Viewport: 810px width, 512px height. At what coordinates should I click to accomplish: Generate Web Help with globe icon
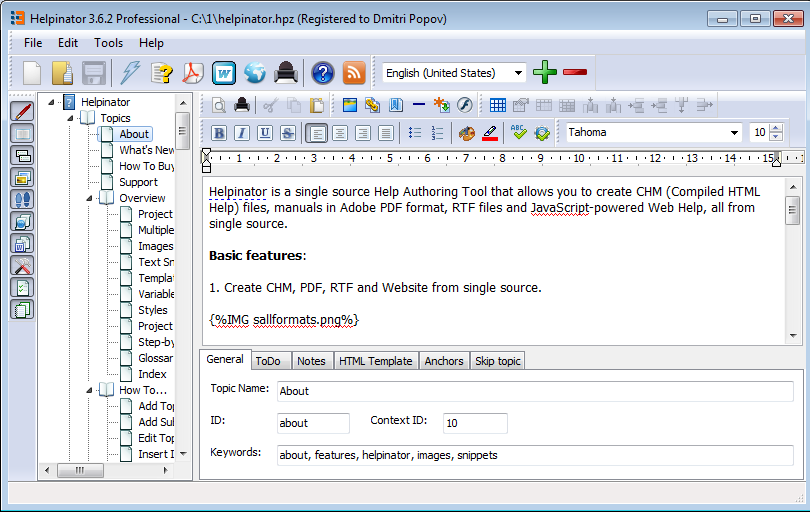click(x=255, y=73)
